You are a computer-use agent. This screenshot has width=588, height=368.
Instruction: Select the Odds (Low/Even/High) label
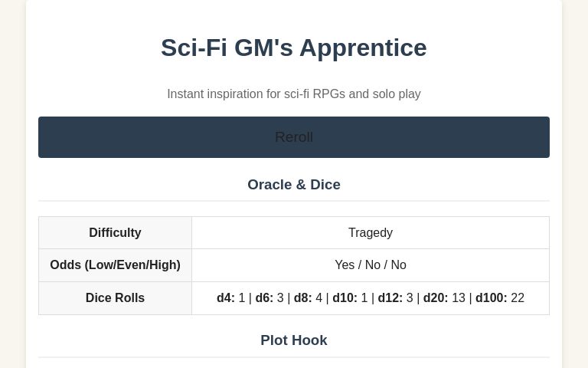(x=115, y=264)
